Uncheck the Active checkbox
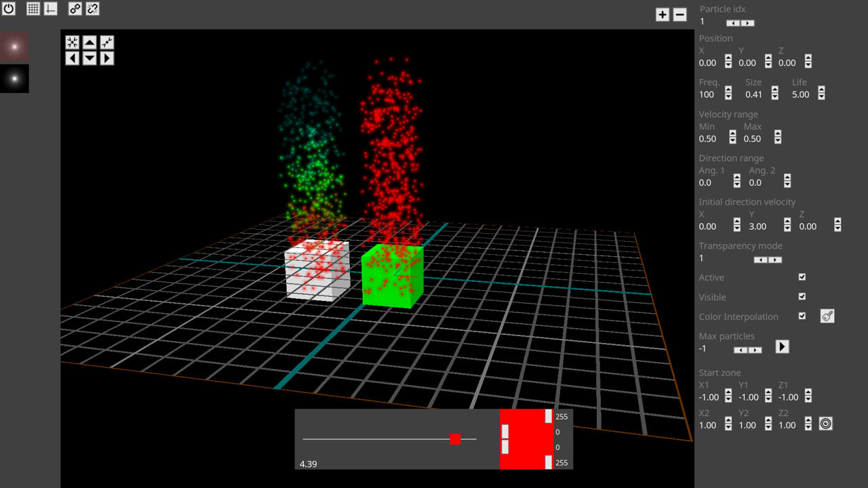This screenshot has height=488, width=868. tap(802, 277)
